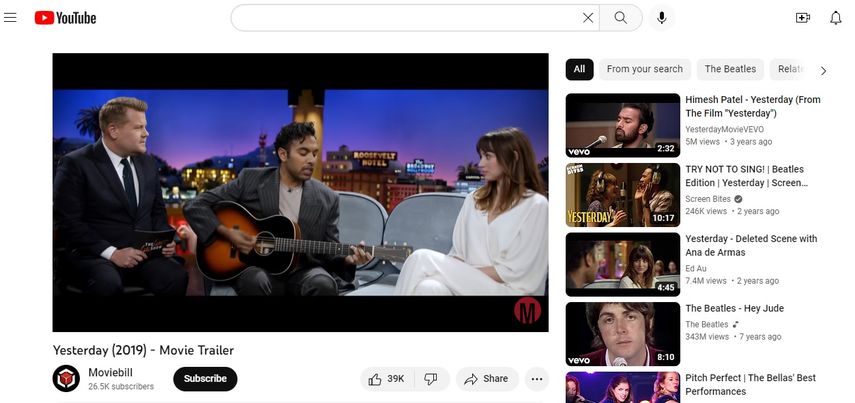Subscribe to Moviebill channel
Screen dimensions: 855x403
(205, 378)
